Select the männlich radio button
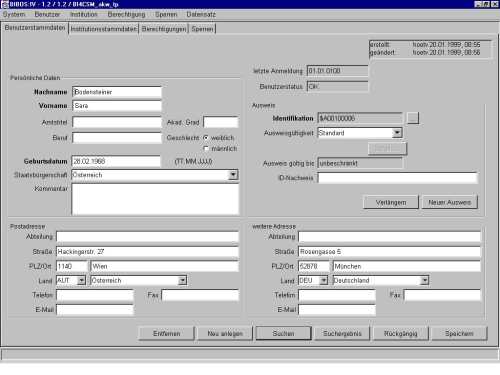The width and height of the screenshot is (500, 375). pos(206,149)
